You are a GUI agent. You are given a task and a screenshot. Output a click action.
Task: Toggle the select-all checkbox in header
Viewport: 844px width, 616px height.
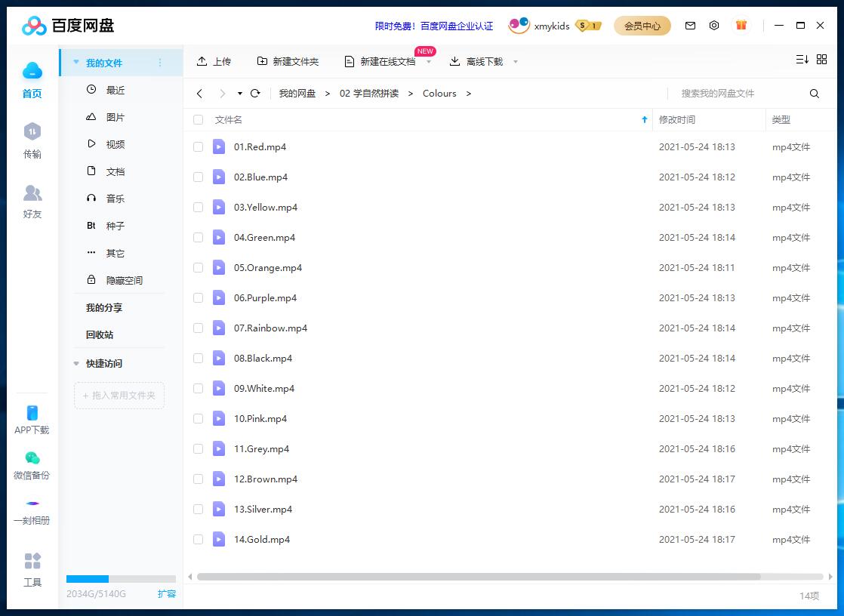pos(199,120)
